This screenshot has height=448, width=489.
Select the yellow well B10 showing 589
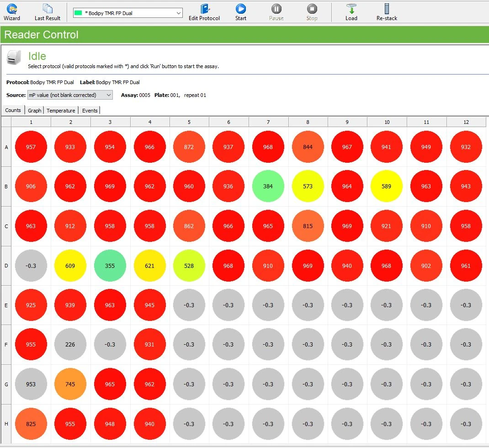(x=387, y=187)
